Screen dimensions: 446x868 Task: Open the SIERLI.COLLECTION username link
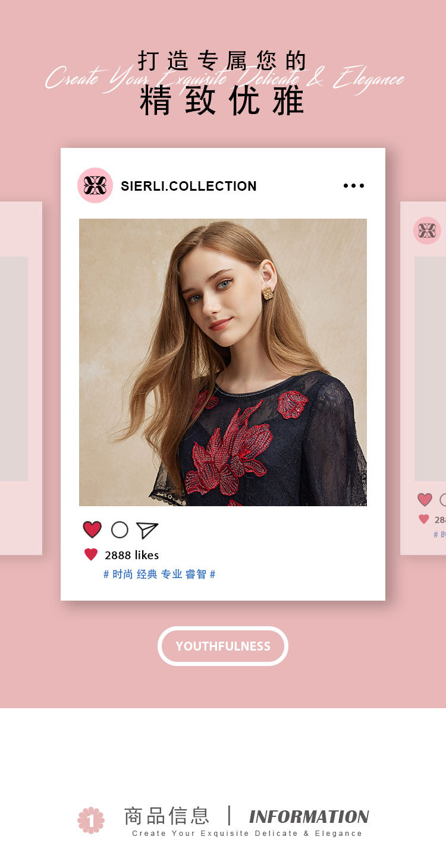tap(189, 186)
